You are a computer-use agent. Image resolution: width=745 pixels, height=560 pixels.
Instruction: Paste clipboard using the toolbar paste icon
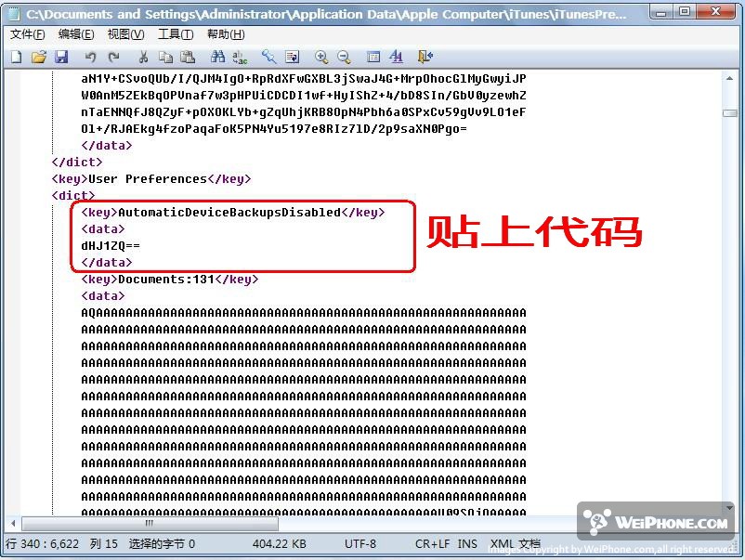point(189,57)
